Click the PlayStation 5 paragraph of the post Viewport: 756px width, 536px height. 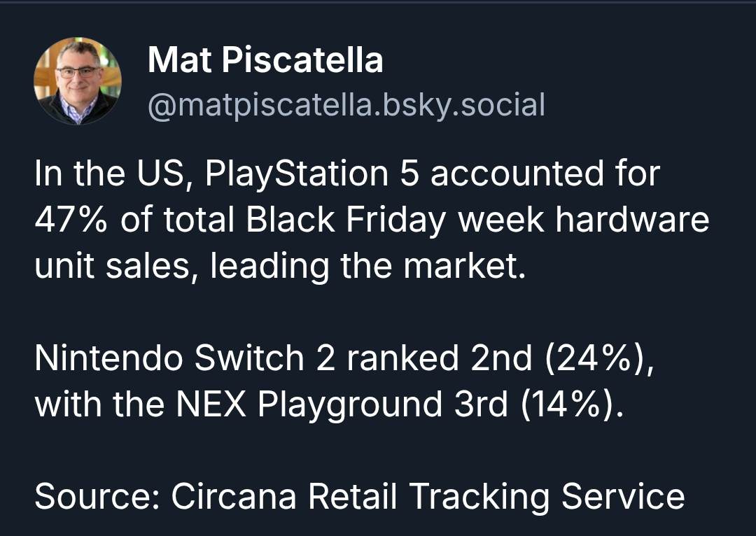pyautogui.click(x=372, y=220)
